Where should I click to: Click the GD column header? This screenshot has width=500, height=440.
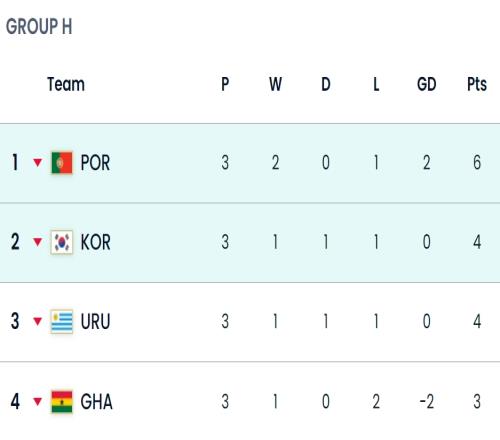(427, 84)
